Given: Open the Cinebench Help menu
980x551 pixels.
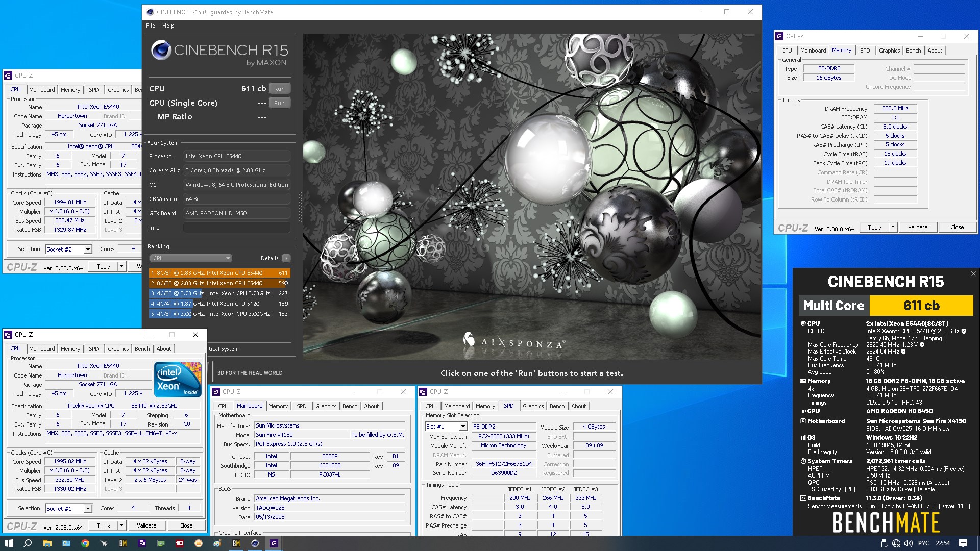Looking at the screenshot, I should pyautogui.click(x=168, y=26).
